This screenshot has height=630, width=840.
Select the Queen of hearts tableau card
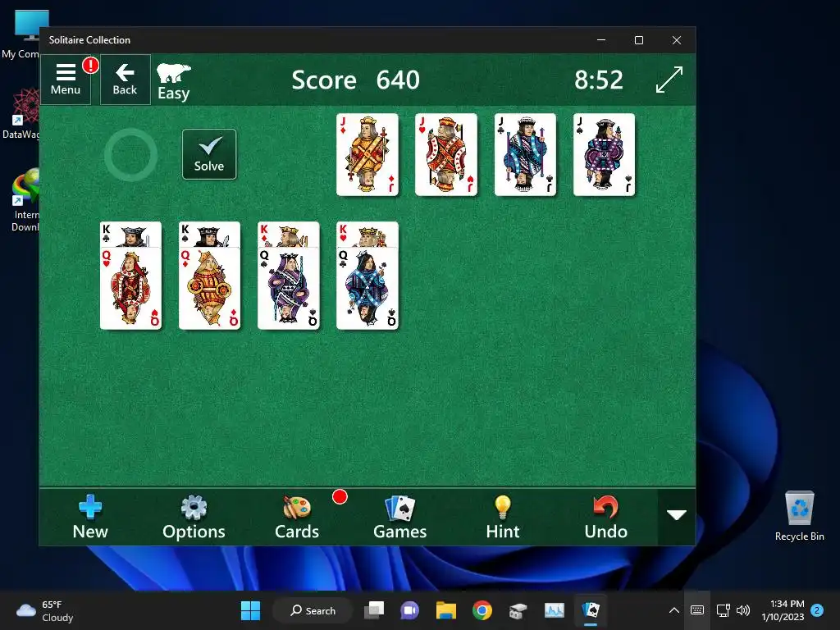130,288
